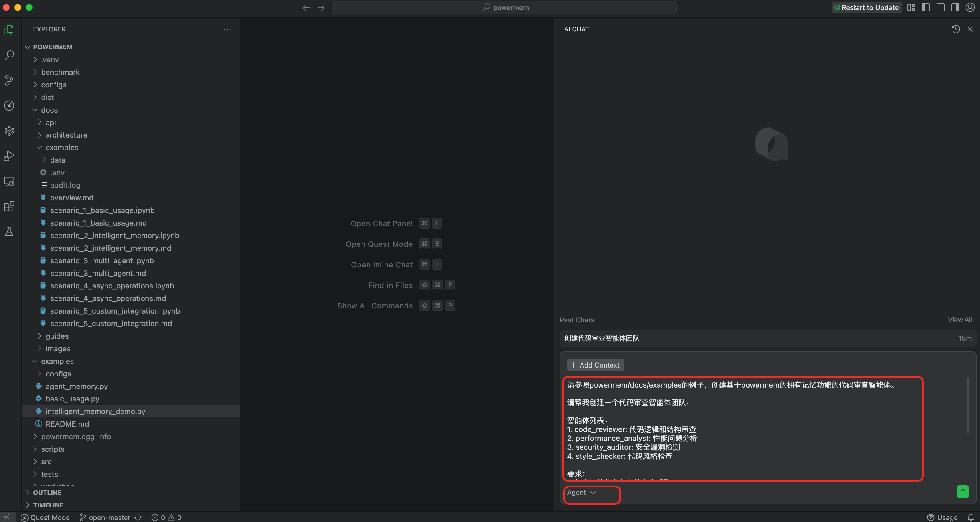This screenshot has height=522, width=980.
Task: Open chat history clock icon
Action: [x=956, y=29]
